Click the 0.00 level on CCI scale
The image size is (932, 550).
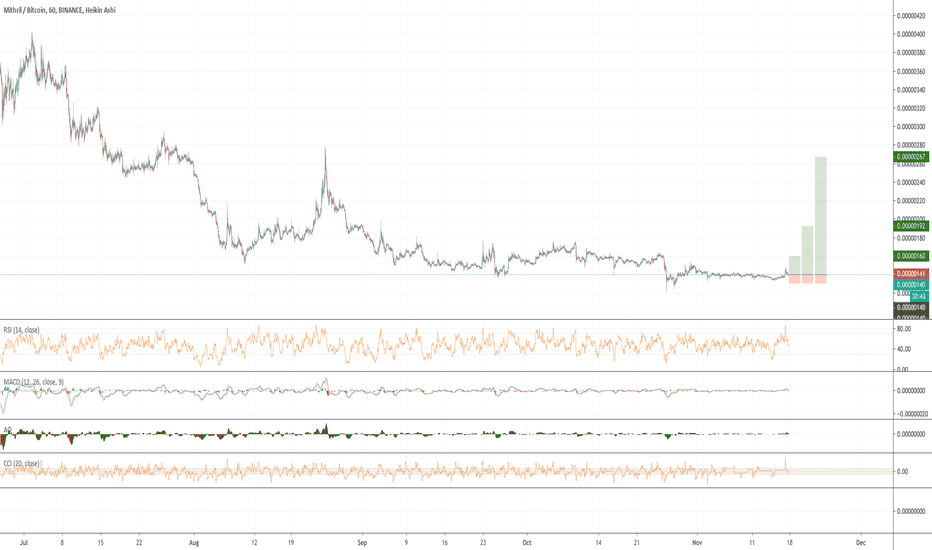902,472
